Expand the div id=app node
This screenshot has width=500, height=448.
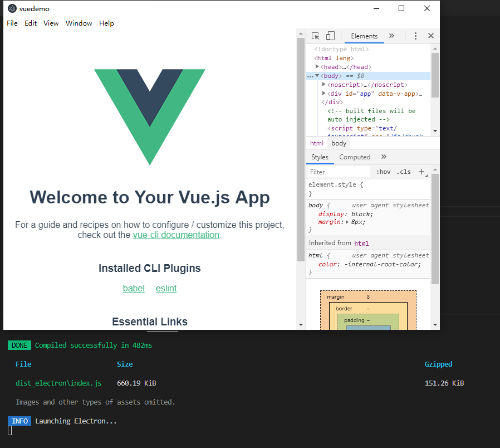pyautogui.click(x=323, y=93)
